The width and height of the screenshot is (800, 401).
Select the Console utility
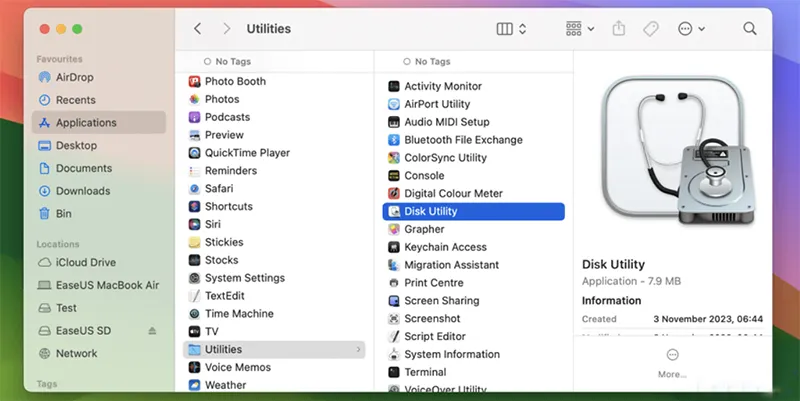coord(473,176)
